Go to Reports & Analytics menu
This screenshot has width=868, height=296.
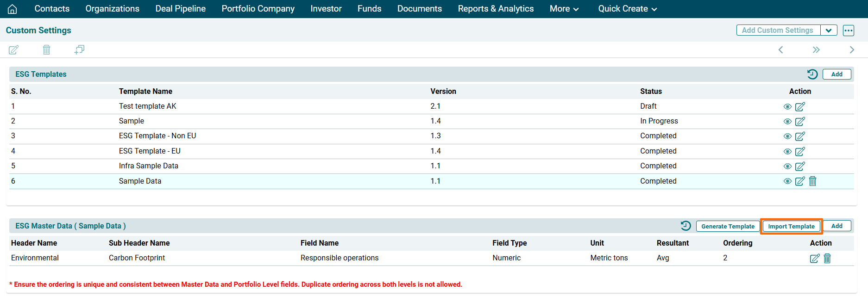tap(496, 9)
